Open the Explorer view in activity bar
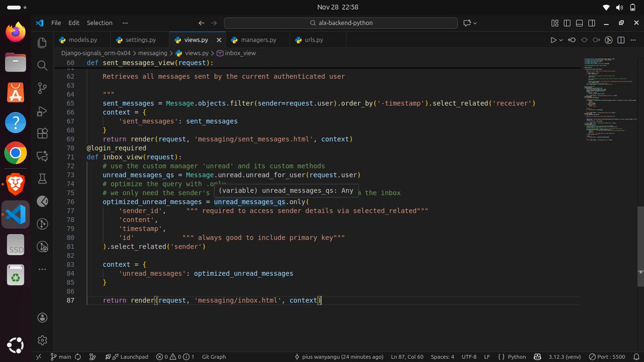 42,43
